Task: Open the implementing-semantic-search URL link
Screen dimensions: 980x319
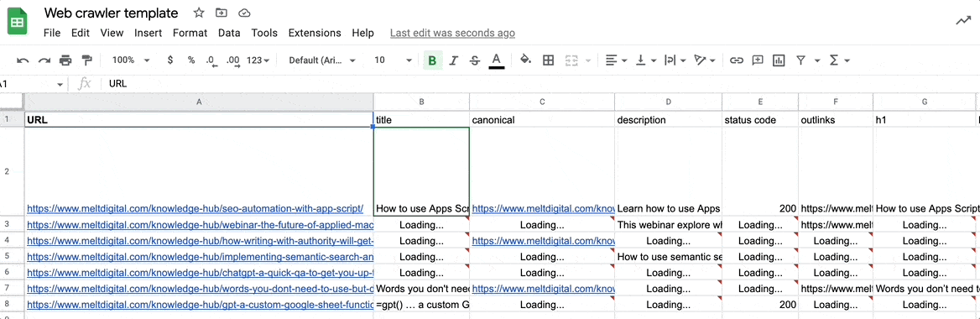Action: pyautogui.click(x=200, y=256)
